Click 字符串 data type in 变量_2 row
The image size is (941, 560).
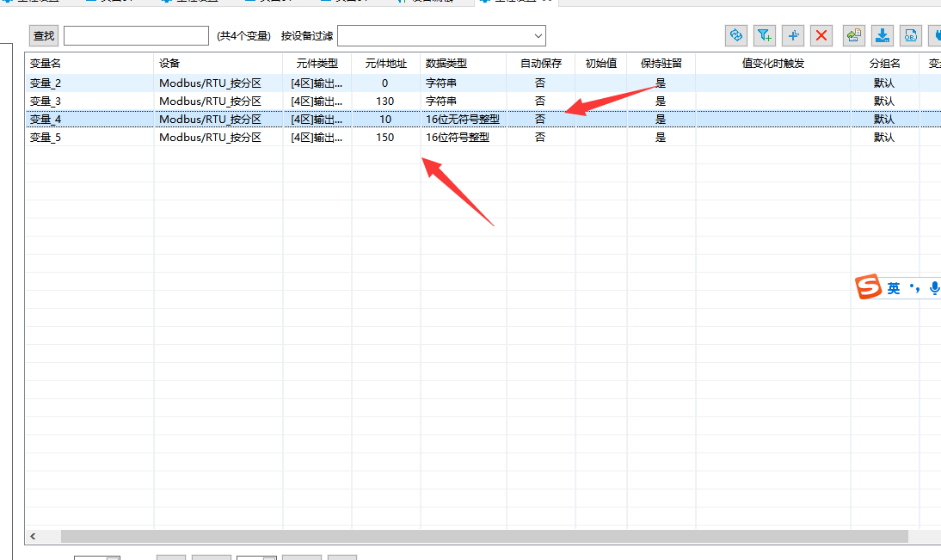pos(464,83)
